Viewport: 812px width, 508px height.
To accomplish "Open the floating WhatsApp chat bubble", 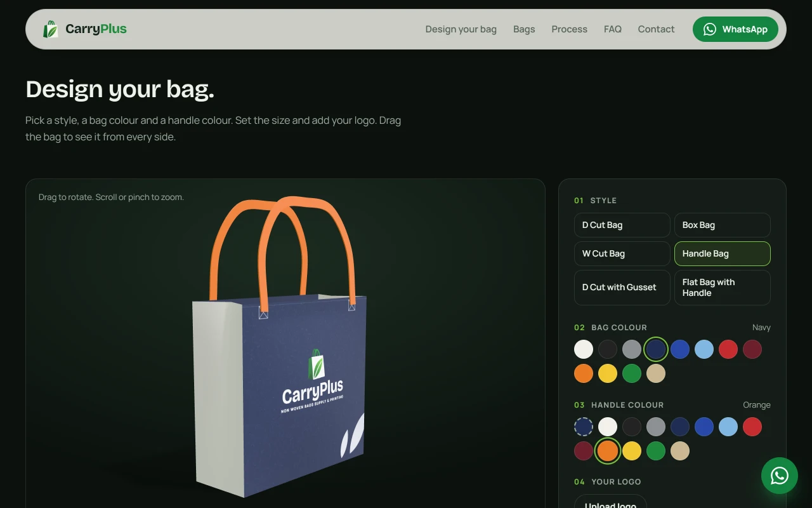I will point(780,476).
